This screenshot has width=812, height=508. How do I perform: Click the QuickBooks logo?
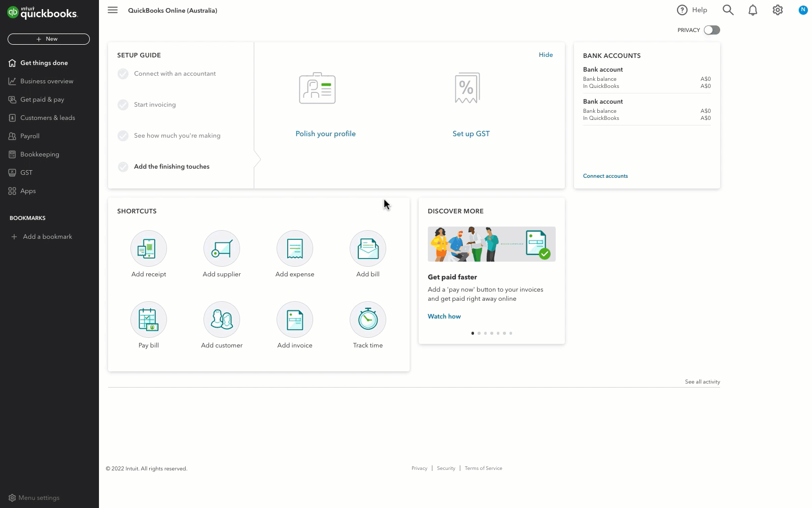[x=43, y=12]
